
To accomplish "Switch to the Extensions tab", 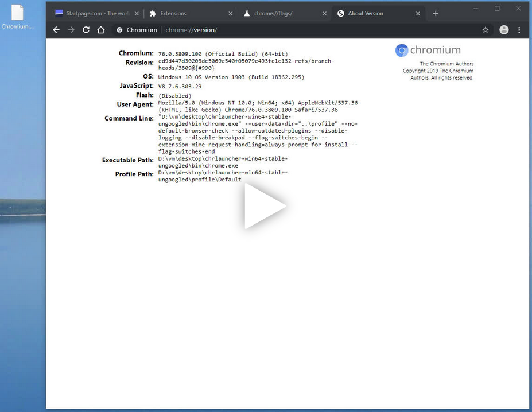I will coord(191,14).
